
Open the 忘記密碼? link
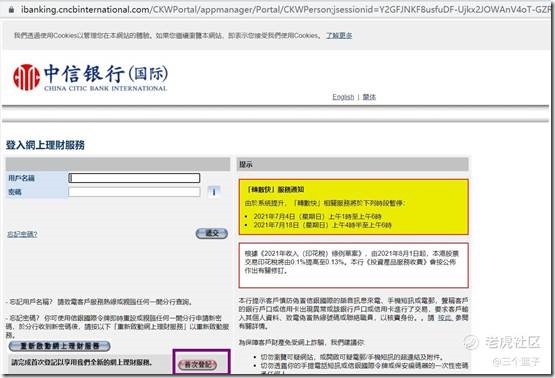pos(22,234)
